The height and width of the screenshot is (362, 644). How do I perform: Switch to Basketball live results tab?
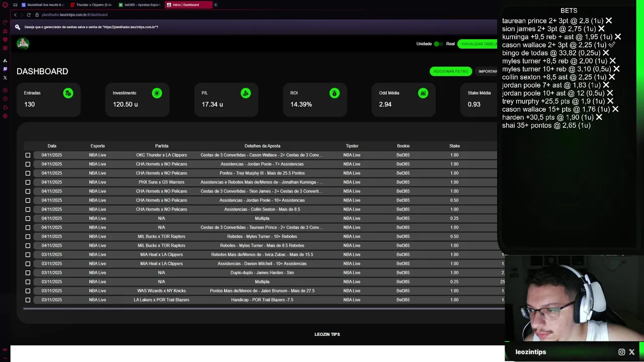43,5
